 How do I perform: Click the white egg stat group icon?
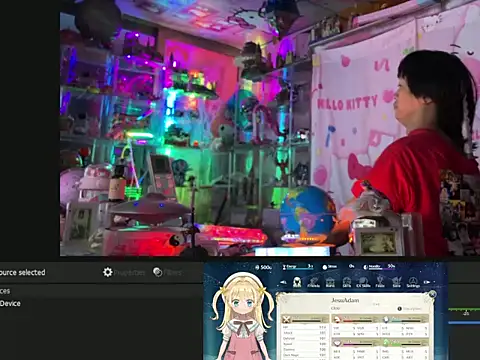click(x=386, y=320)
